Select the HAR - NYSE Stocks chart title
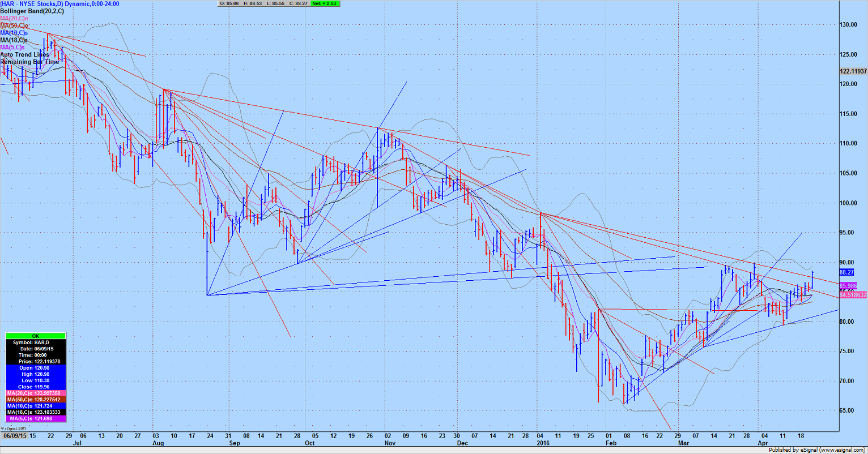 click(x=60, y=3)
